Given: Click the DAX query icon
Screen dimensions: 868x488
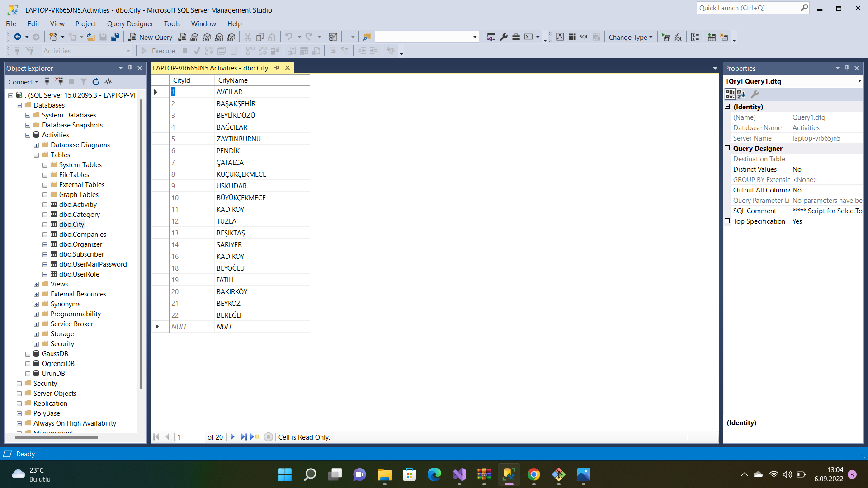Looking at the screenshot, I should point(231,37).
